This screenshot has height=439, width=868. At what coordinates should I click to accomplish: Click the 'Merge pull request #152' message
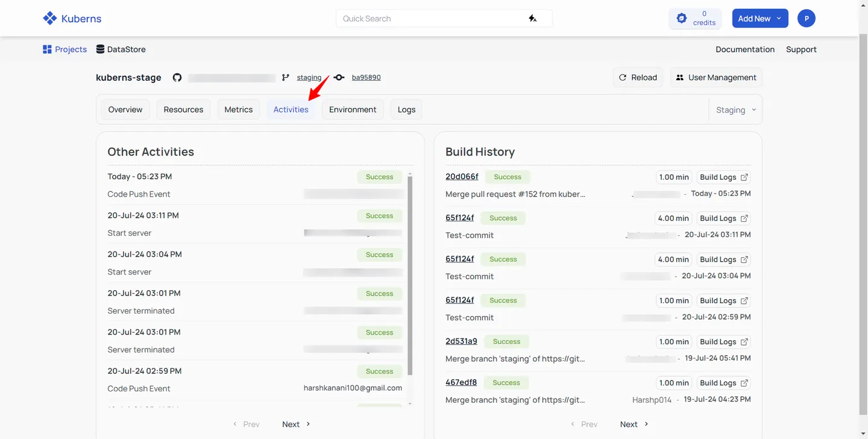[x=515, y=194]
